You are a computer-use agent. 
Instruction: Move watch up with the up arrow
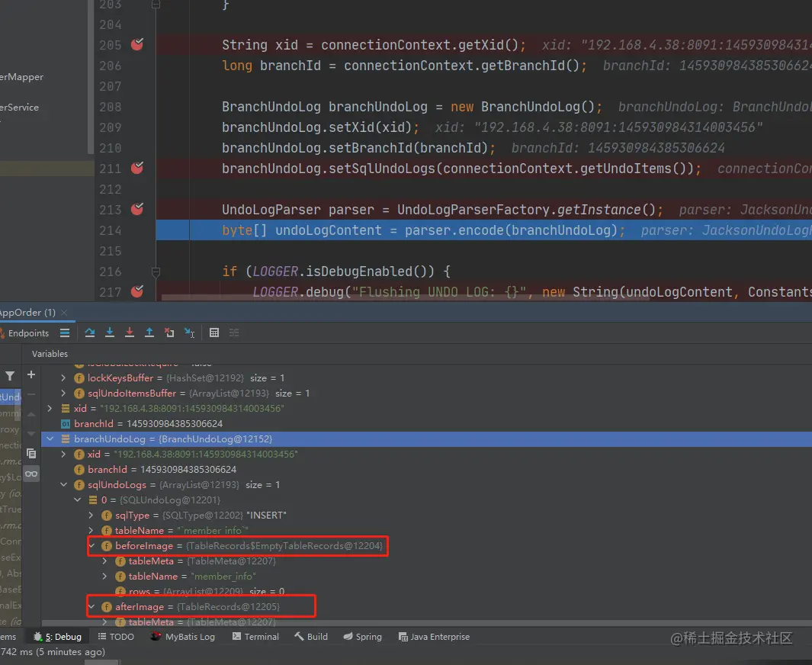(31, 414)
